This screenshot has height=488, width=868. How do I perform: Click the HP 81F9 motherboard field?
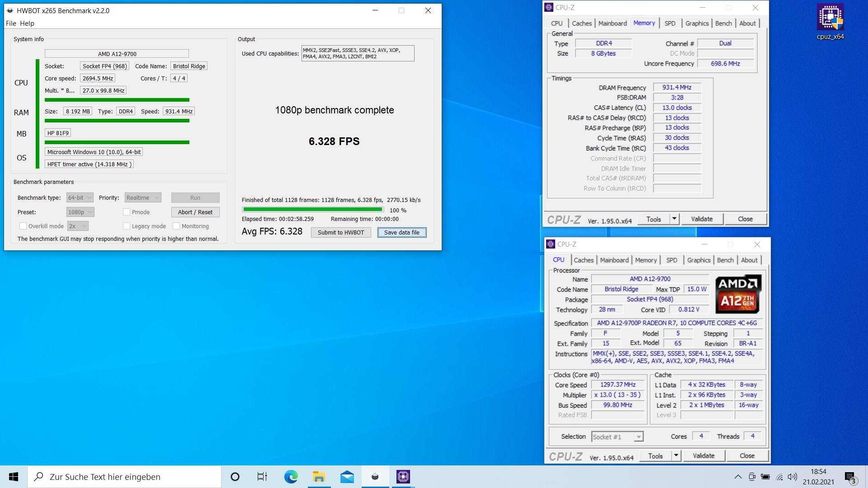tap(58, 133)
